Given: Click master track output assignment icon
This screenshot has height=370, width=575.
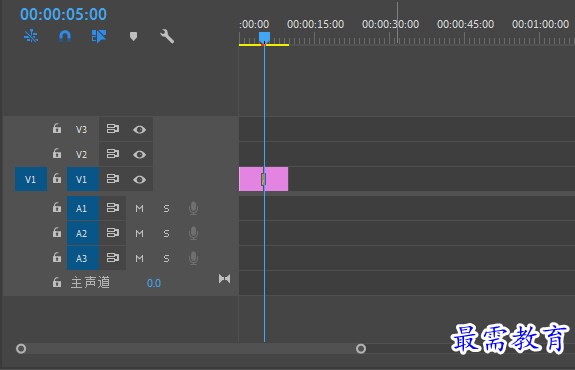Looking at the screenshot, I should [224, 279].
